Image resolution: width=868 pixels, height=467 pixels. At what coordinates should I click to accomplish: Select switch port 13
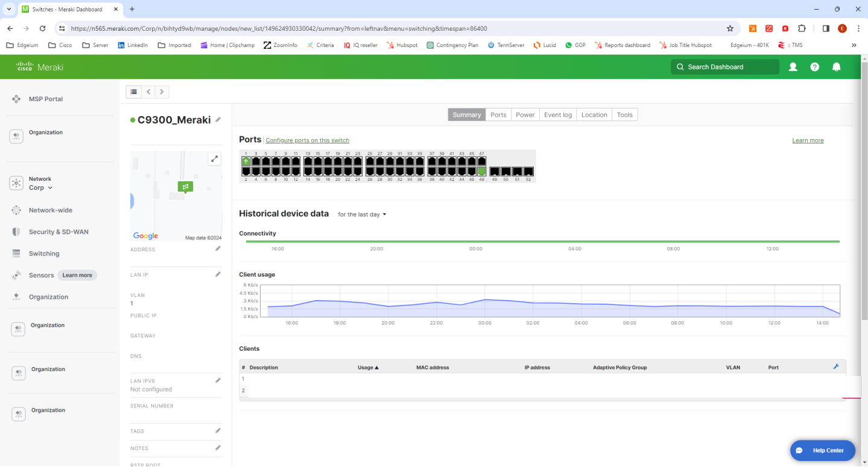pos(308,161)
